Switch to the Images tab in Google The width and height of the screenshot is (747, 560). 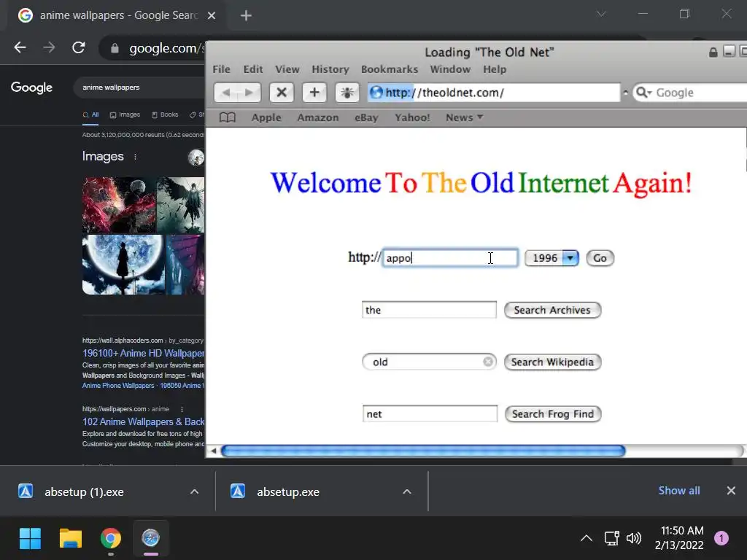[125, 114]
